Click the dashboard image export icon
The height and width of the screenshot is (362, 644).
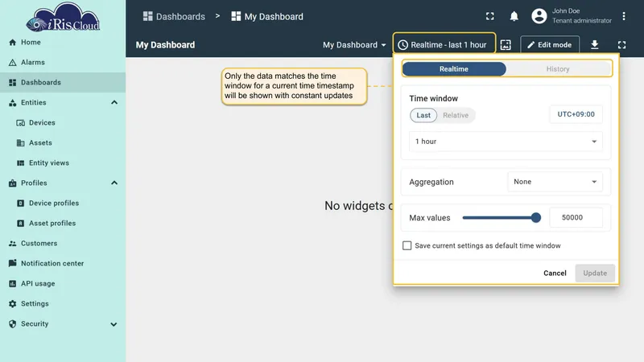(x=506, y=45)
